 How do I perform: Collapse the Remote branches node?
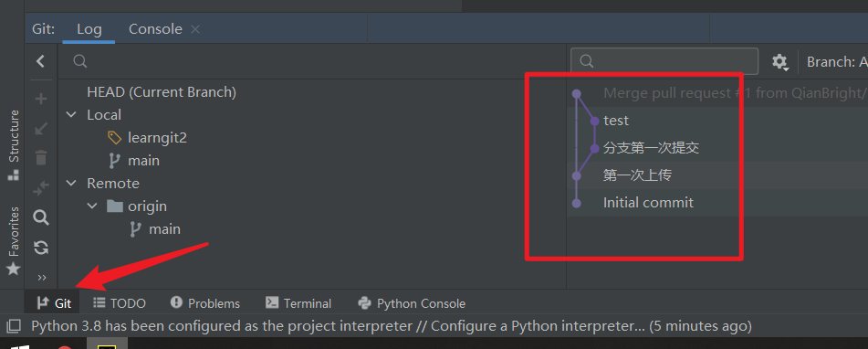click(71, 183)
